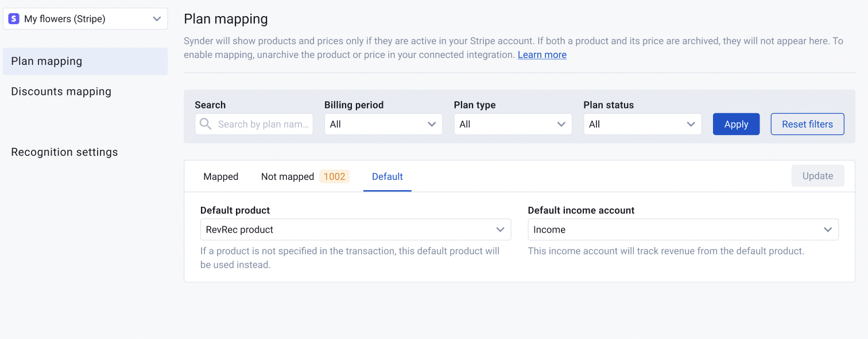The image size is (868, 339).
Task: Switch to the Mapped tab
Action: (x=221, y=176)
